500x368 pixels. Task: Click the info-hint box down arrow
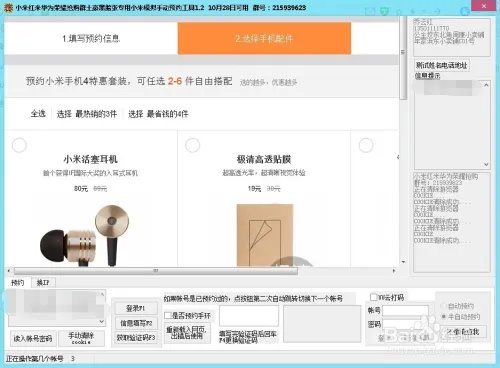[486, 164]
